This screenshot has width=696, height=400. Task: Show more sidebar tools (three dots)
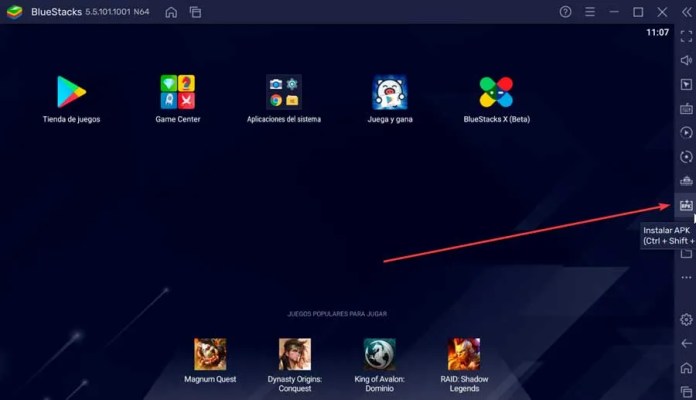coord(686,277)
